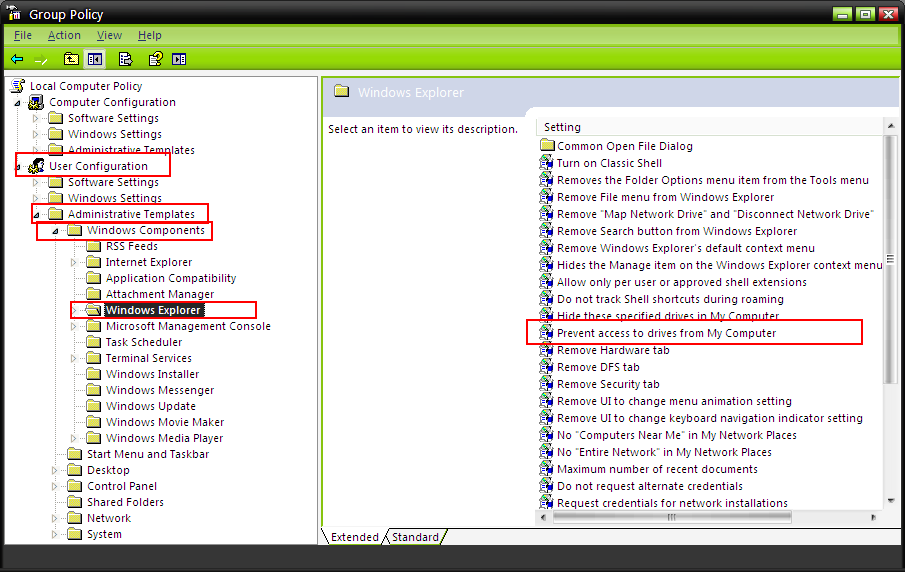Click the User Configuration icon
Viewport: 905px width, 572px height.
point(36,166)
